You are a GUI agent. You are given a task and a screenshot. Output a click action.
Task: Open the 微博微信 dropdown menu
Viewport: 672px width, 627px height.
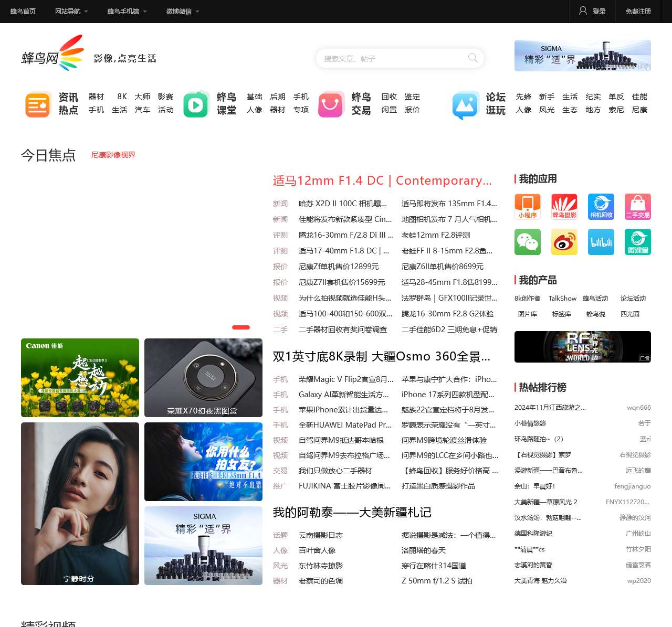[179, 11]
